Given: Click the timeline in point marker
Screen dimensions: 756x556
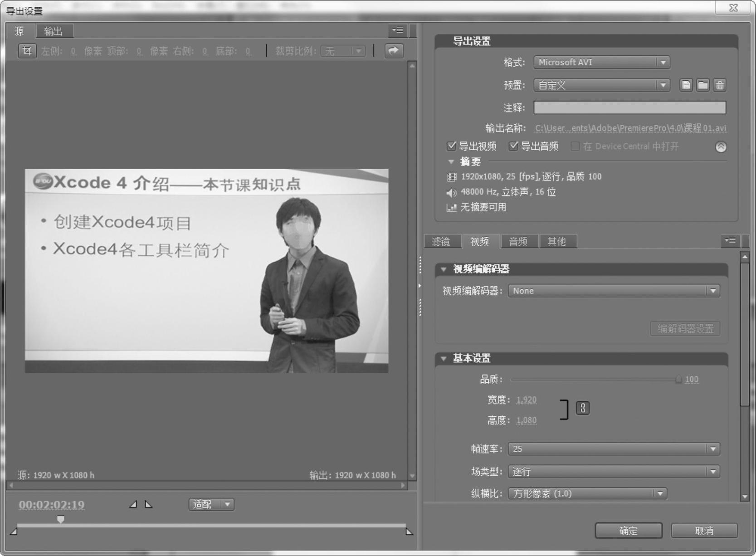Looking at the screenshot, I should [14, 531].
